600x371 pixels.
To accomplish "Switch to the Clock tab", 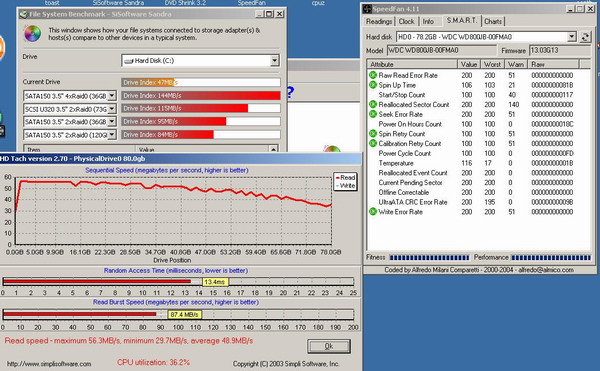I will (x=406, y=21).
